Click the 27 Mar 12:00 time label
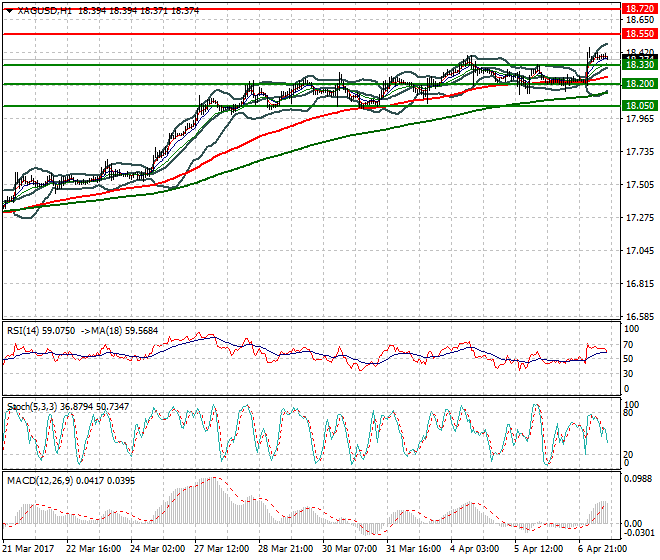 (221, 549)
